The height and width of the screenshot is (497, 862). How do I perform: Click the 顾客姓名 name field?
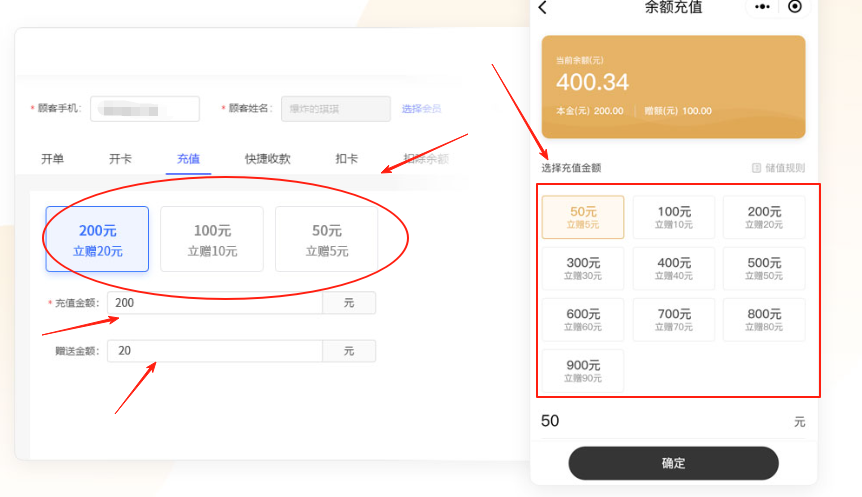point(336,109)
